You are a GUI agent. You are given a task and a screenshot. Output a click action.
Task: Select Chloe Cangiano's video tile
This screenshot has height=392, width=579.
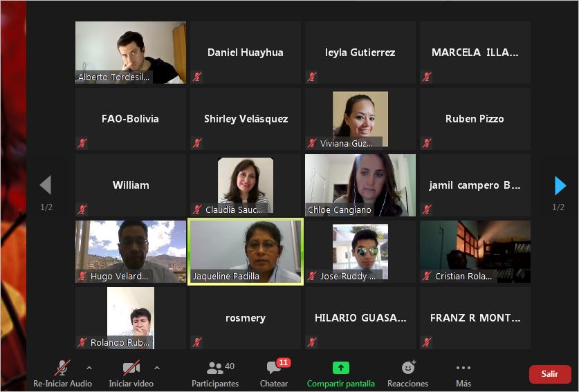pyautogui.click(x=360, y=185)
